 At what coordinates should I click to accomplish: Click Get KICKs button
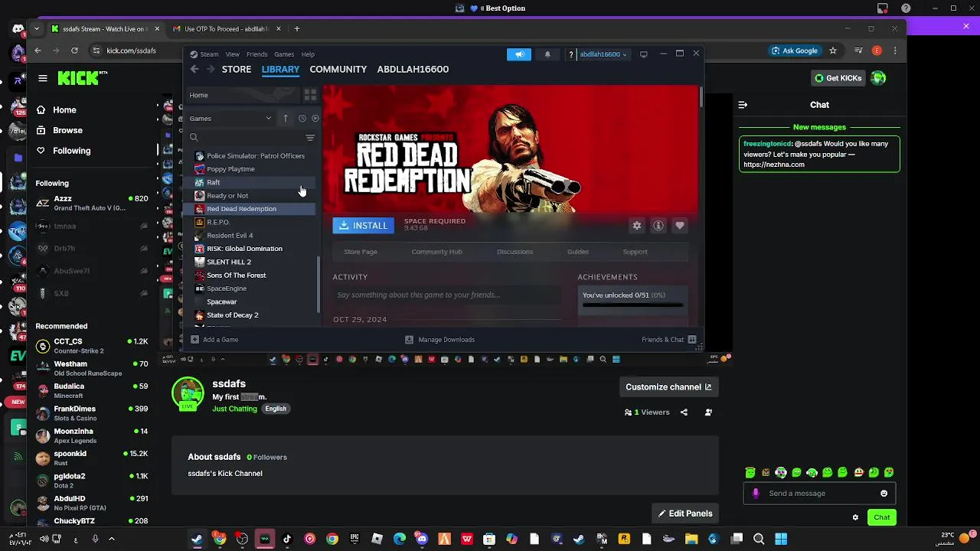pos(838,78)
